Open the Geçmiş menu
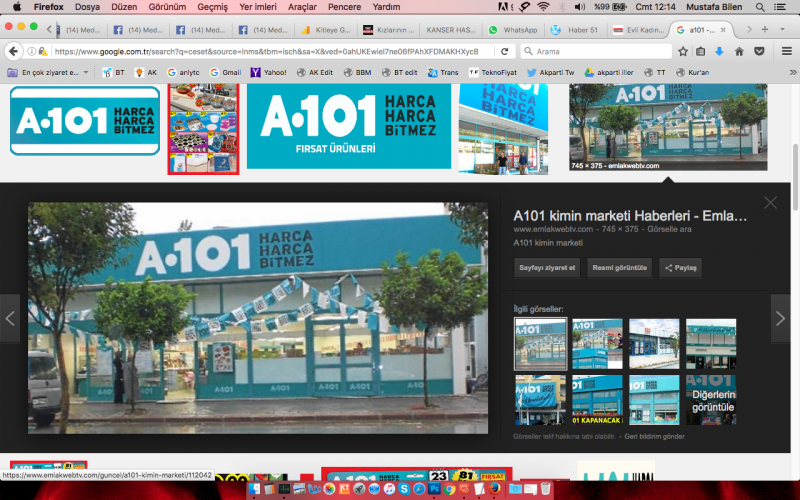The width and height of the screenshot is (800, 500). (x=212, y=7)
